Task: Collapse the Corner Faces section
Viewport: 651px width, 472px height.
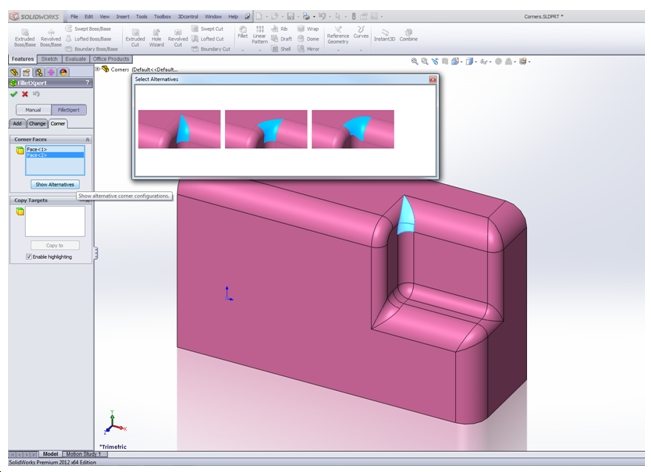Action: [x=88, y=139]
